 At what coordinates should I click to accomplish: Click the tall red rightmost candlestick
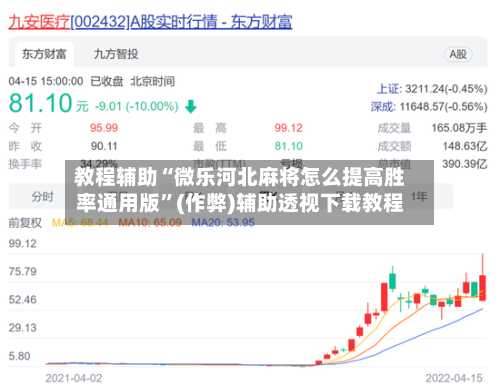point(482,288)
